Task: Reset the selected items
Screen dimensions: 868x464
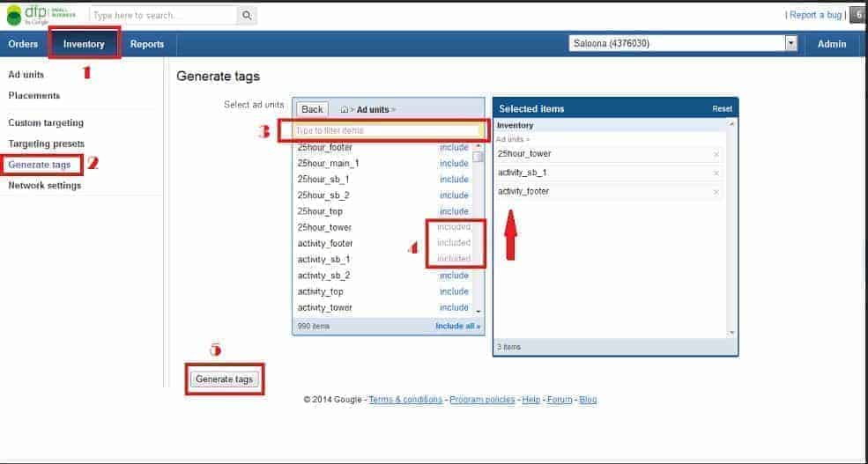Action: [722, 109]
